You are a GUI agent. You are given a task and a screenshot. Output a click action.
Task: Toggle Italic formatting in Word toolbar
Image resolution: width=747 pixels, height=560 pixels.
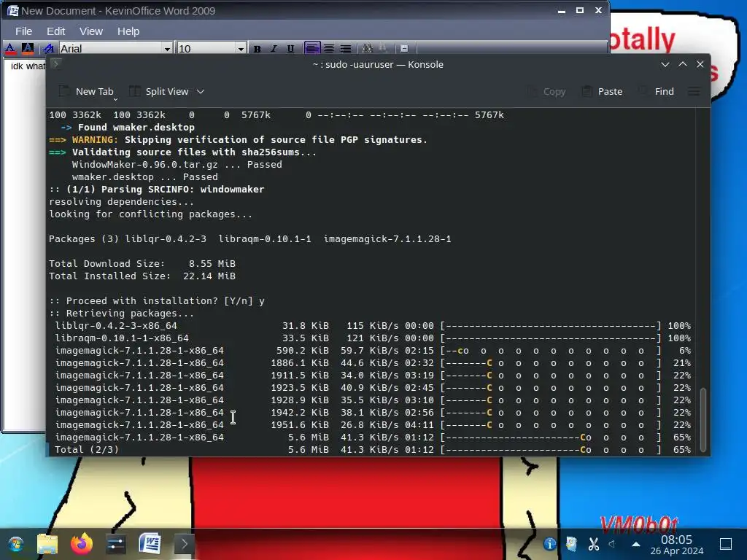[x=274, y=49]
